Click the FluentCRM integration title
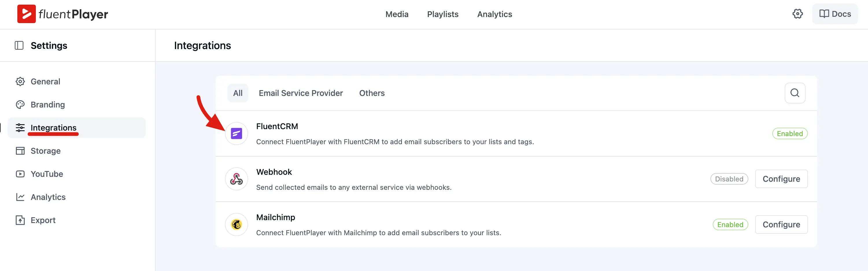Screen dimensions: 868x271 [277, 126]
